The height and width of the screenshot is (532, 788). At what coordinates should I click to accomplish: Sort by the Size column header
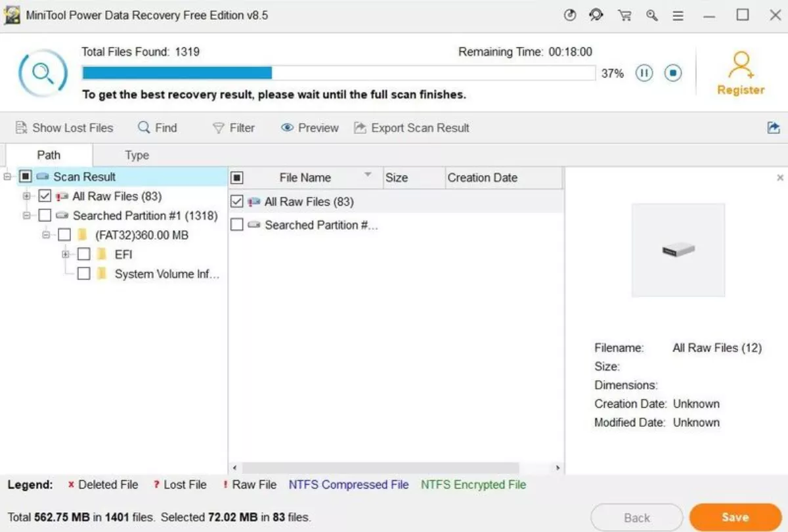397,178
